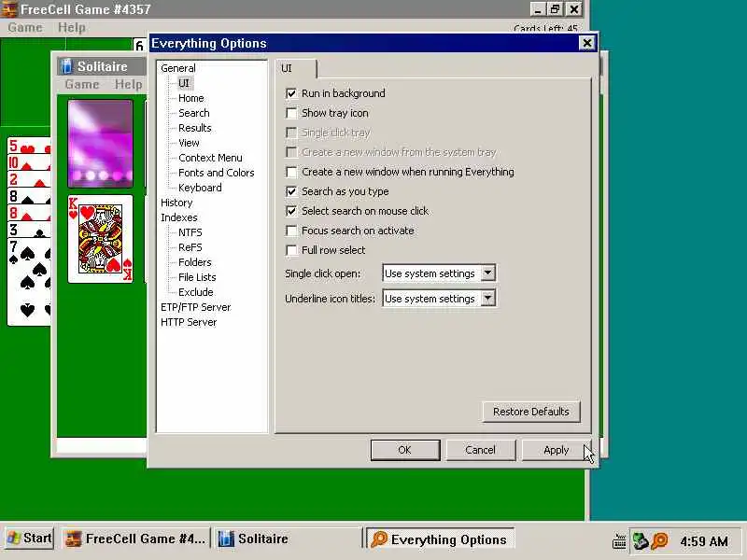Select Exclude in the options tree
This screenshot has width=747, height=560.
[x=196, y=292]
